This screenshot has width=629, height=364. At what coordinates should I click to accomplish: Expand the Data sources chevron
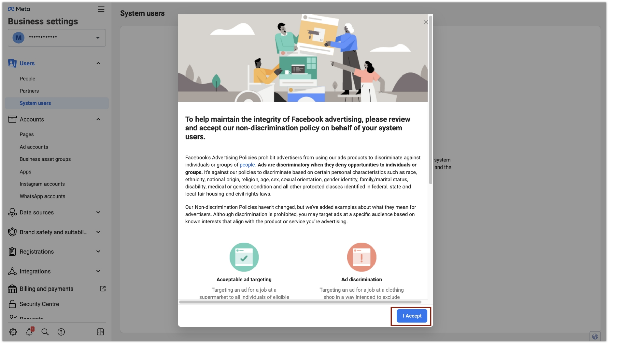[98, 212]
